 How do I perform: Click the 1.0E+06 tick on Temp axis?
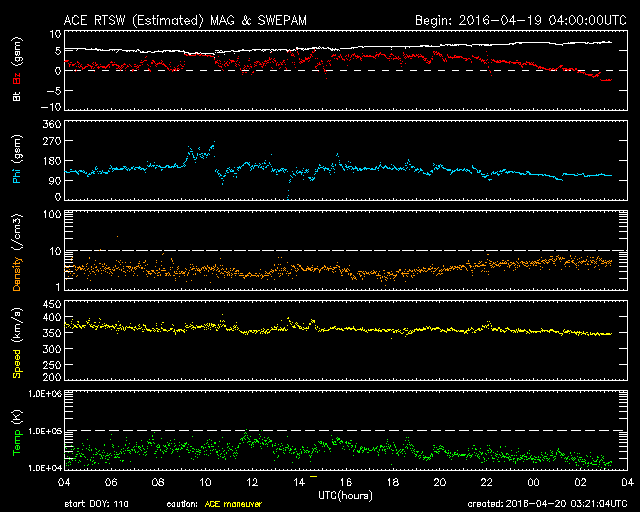click(x=45, y=394)
